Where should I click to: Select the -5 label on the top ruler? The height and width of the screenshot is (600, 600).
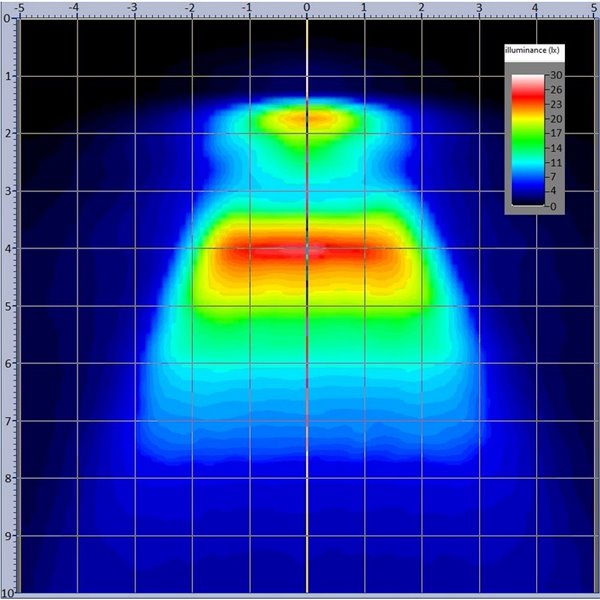pos(21,6)
